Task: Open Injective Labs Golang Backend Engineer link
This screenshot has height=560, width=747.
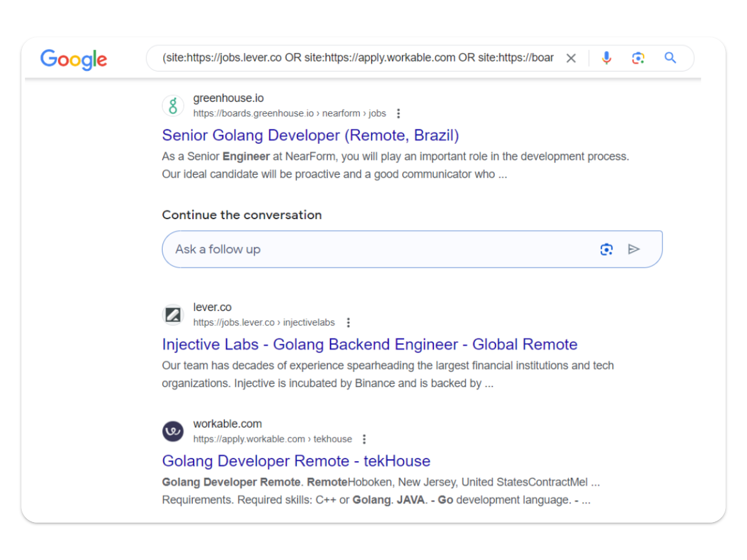Action: pyautogui.click(x=369, y=344)
